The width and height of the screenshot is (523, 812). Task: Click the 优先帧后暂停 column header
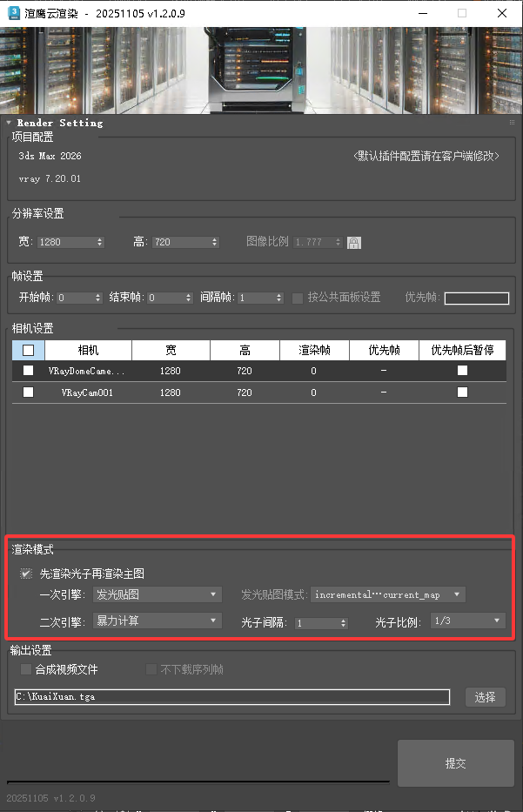[462, 350]
